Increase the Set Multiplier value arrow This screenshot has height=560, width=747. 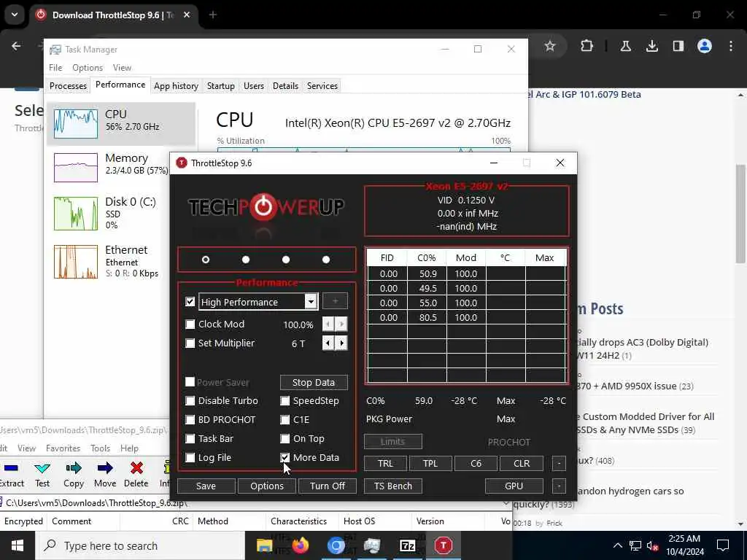(341, 343)
